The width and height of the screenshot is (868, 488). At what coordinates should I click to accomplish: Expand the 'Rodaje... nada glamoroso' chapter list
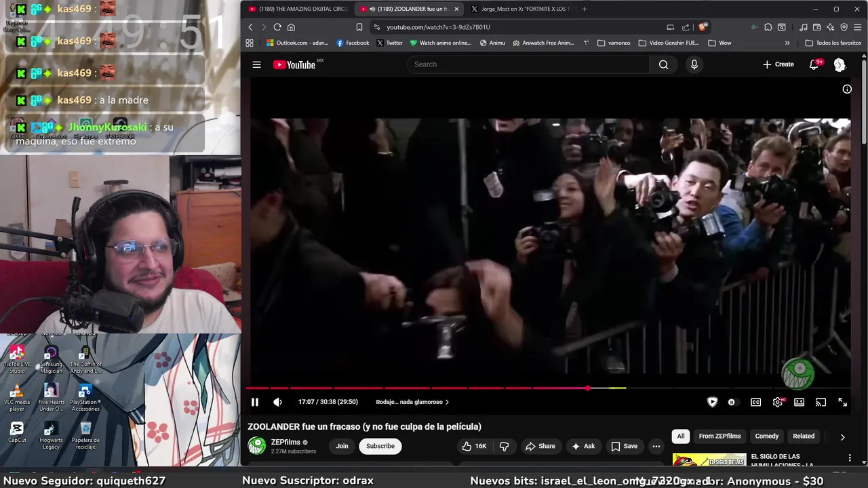click(x=412, y=402)
